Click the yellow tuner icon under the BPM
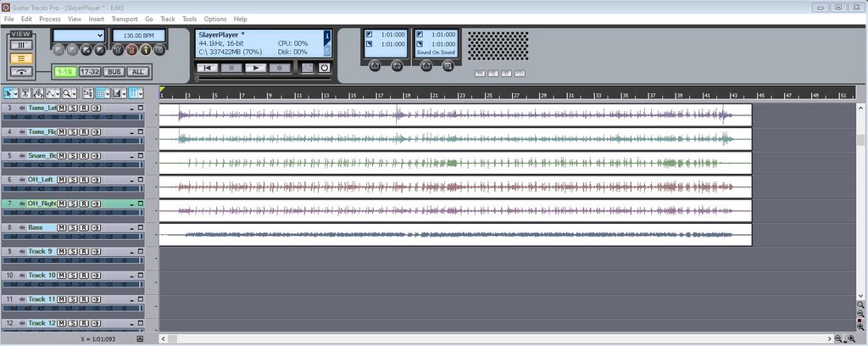868x346 pixels. pos(146,50)
